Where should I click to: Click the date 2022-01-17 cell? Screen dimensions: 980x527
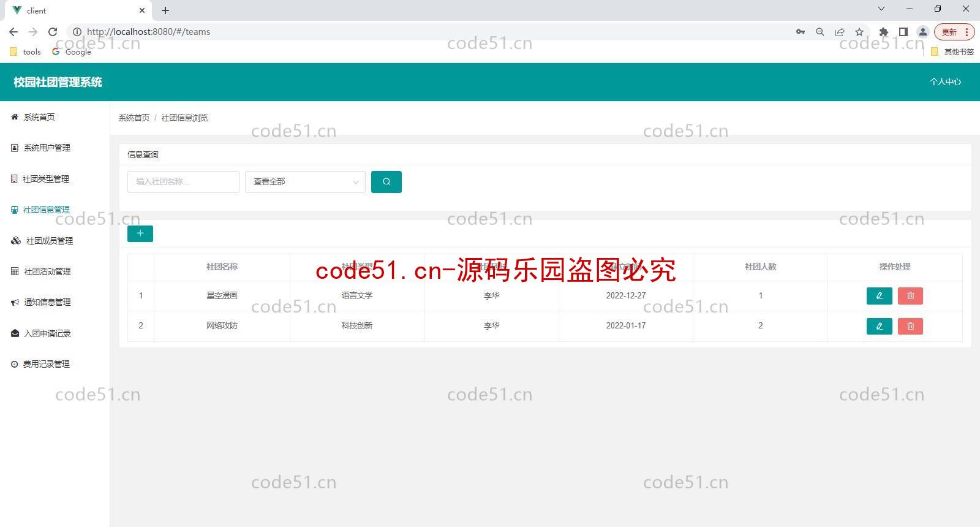click(x=626, y=325)
